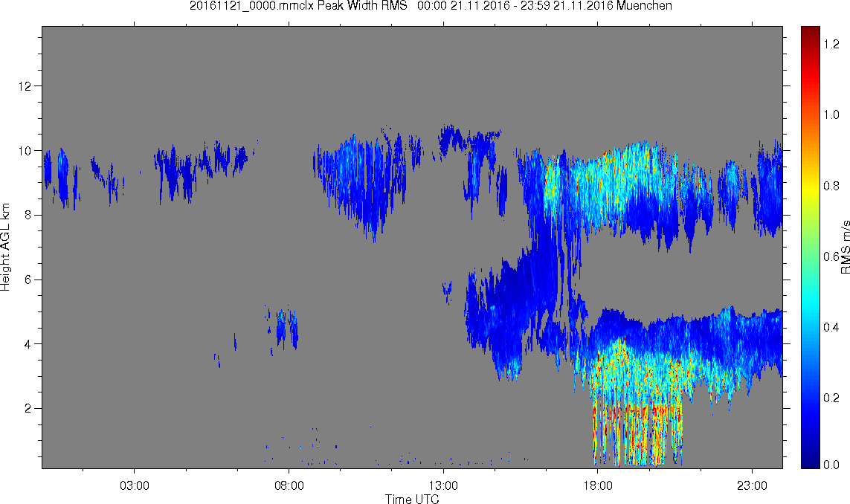Click the date range text '00:00 21.11.2016 - 23:59 21.11.2016 Muenchen'

point(545,6)
